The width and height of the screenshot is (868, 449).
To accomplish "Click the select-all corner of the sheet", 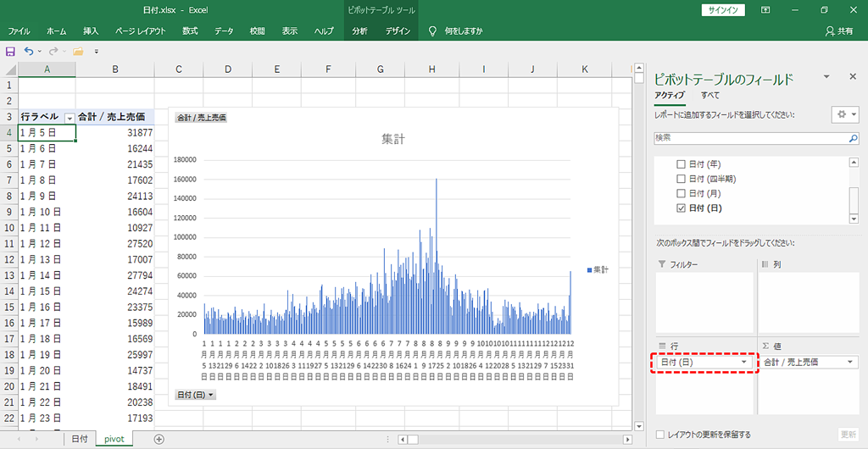I will pos(8,69).
